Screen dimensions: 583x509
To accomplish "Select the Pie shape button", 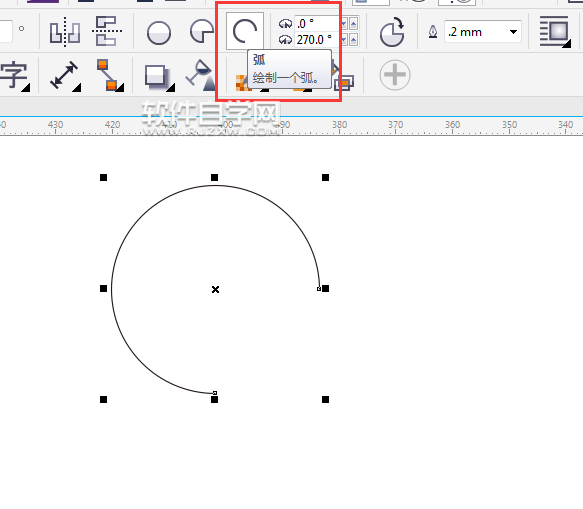I will (x=202, y=31).
